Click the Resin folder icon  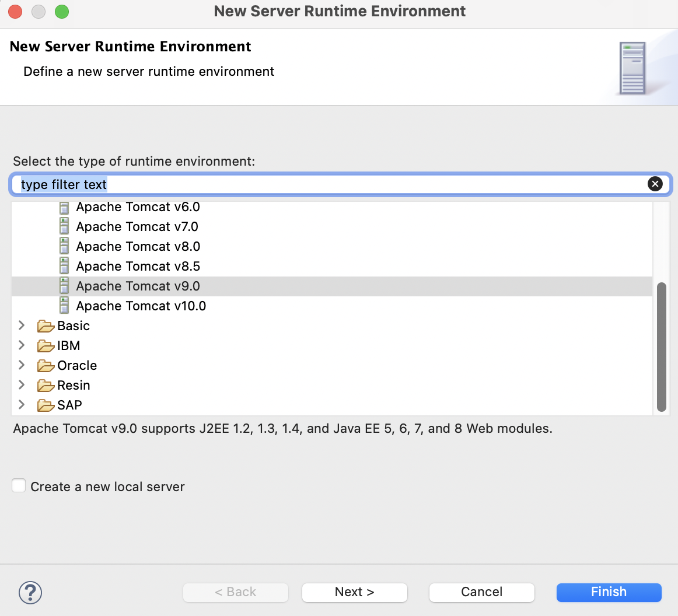[x=46, y=386]
